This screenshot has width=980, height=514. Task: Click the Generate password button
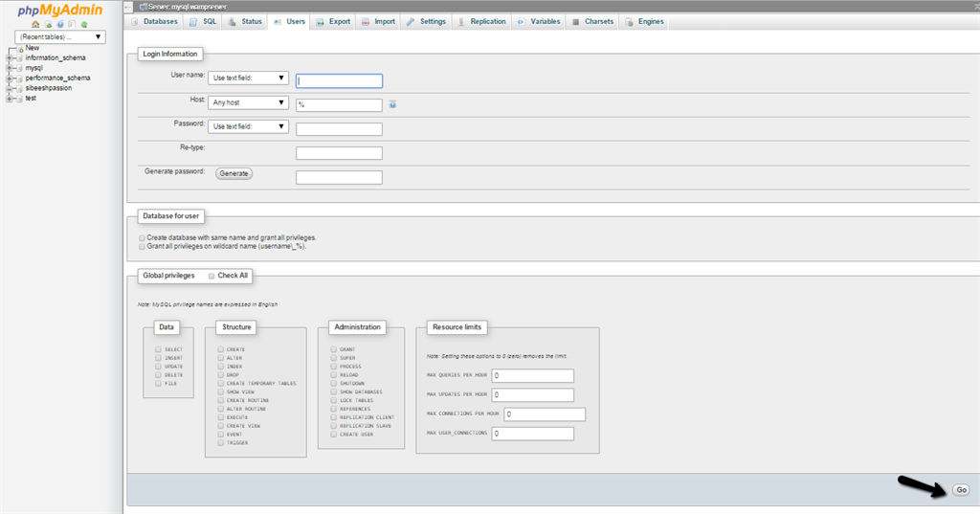(234, 174)
